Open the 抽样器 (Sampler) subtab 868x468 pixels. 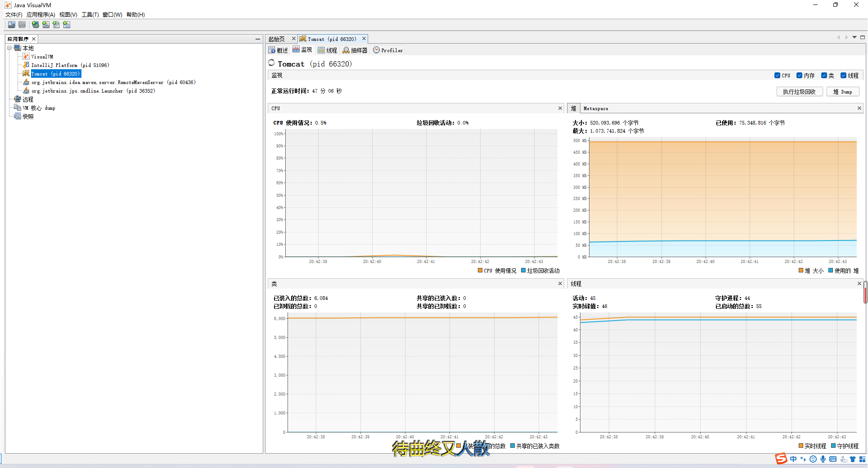(355, 50)
